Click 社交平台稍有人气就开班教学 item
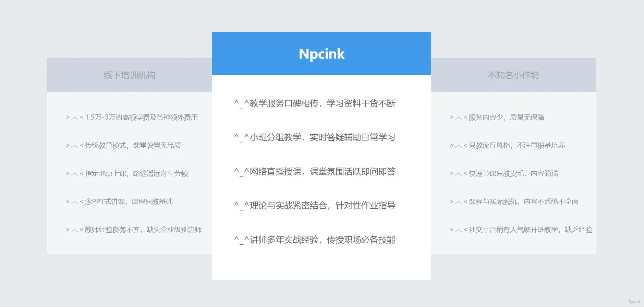 coord(514,230)
